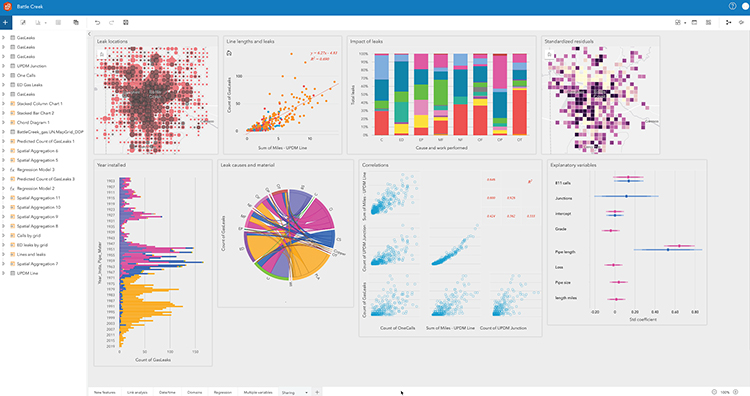Expand the UPDM Junction dataset
750x396 pixels.
point(3,66)
